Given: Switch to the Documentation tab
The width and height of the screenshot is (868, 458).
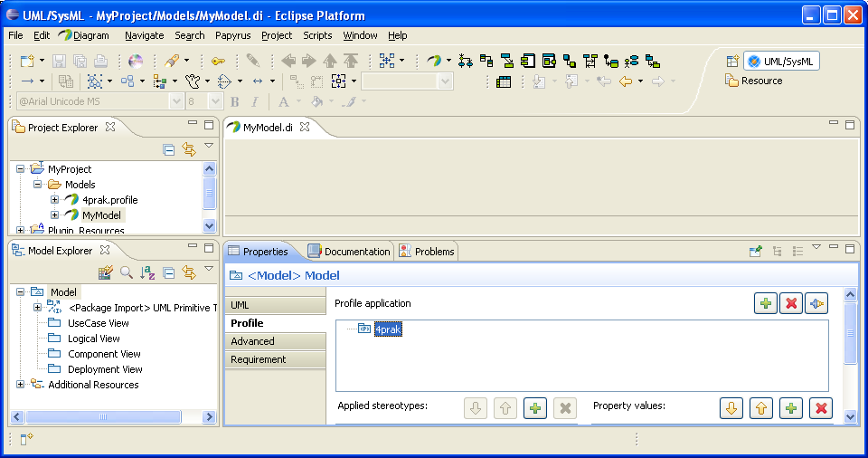Looking at the screenshot, I should tap(350, 252).
